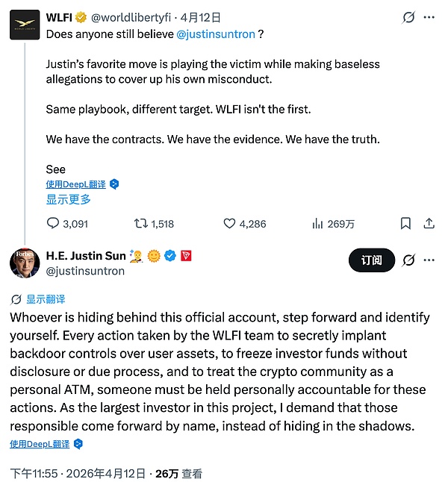The image size is (448, 482).
Task: Share the WLFI post
Action: (x=429, y=223)
